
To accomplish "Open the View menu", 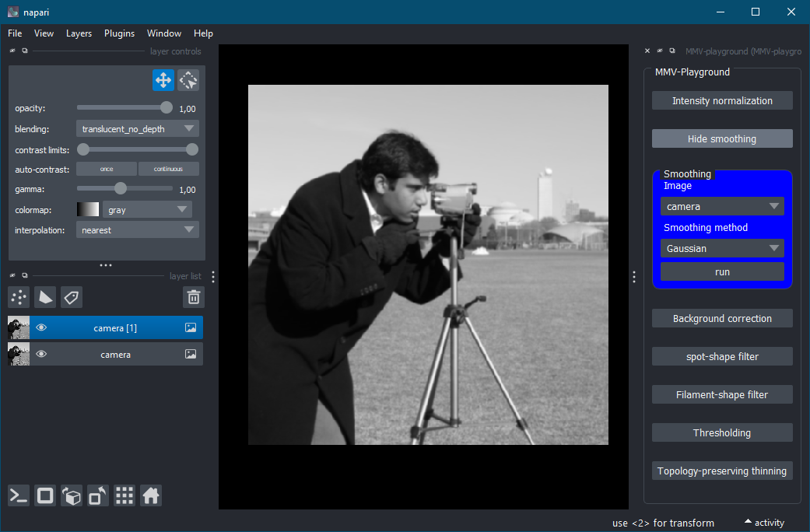I will (44, 33).
